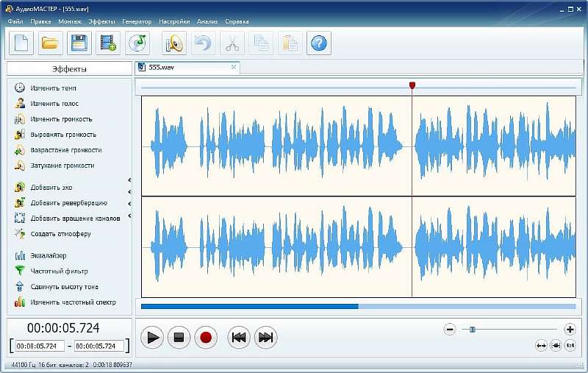Screen dimensions: 588x373
Task: Click the speaker toolbar icon
Action: click(x=174, y=43)
